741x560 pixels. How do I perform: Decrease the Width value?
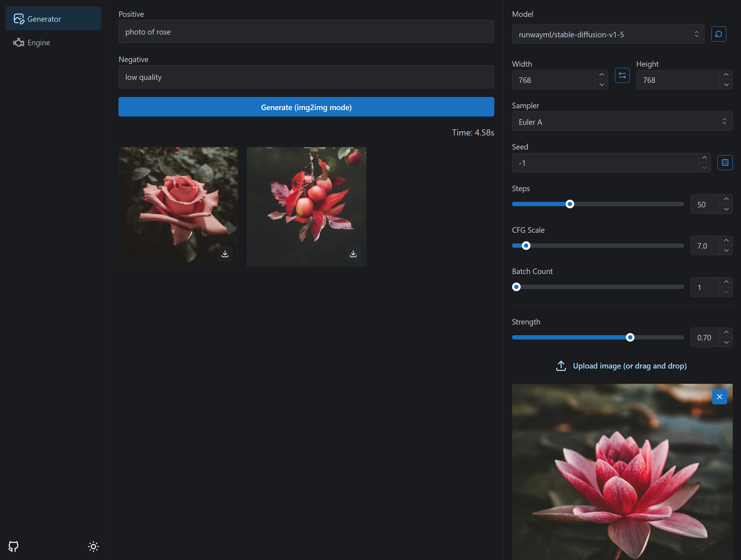click(602, 85)
